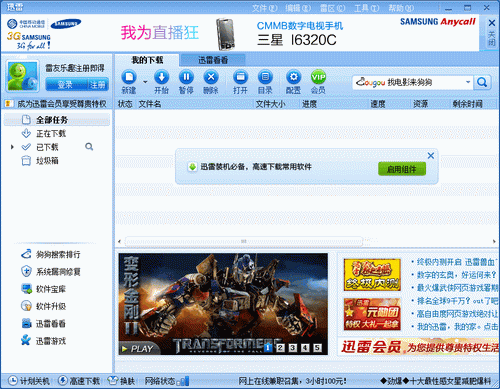Click the horizontal scrollbar of the task list
Image resolution: width=500 pixels, height=389 pixels.
[243, 241]
